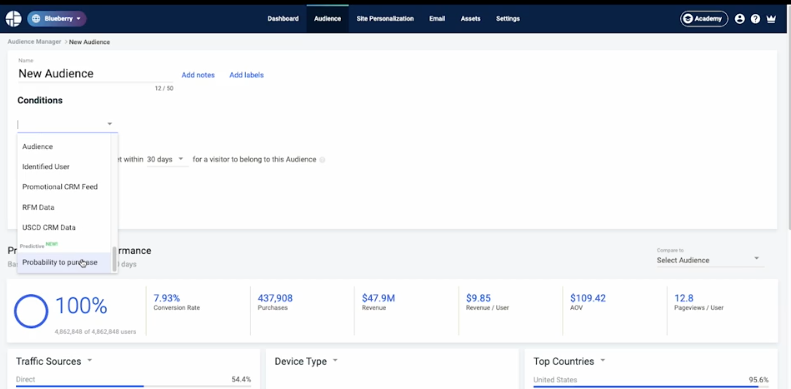Click the Dynamic Yield logo icon
The image size is (791, 389).
[13, 19]
